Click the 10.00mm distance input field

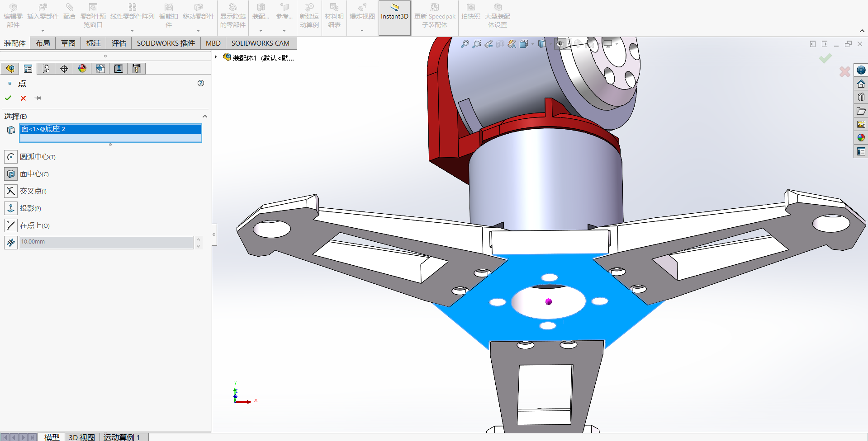(106, 242)
